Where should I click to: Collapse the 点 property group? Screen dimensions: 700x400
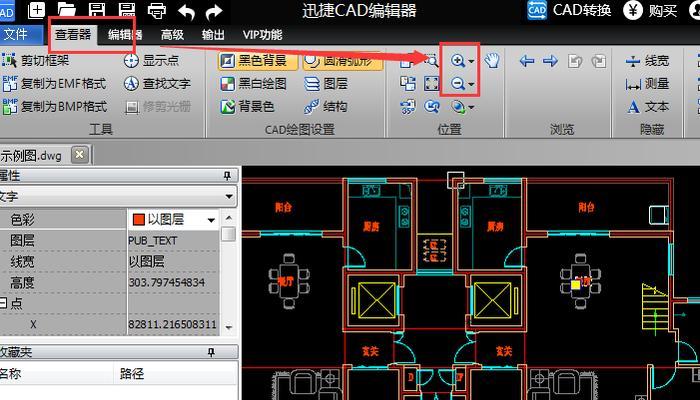point(3,303)
